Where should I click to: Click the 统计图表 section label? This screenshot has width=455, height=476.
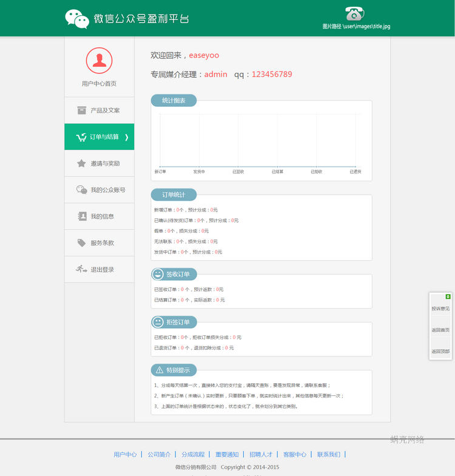point(174,101)
